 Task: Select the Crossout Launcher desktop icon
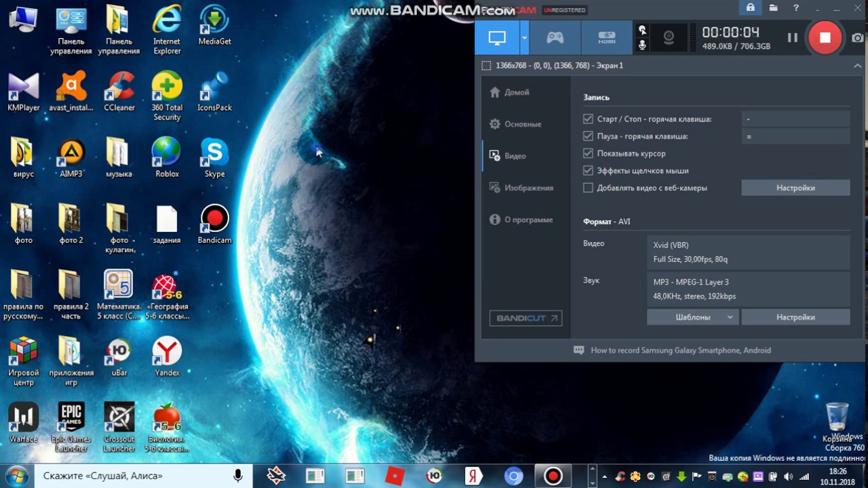pyautogui.click(x=119, y=428)
